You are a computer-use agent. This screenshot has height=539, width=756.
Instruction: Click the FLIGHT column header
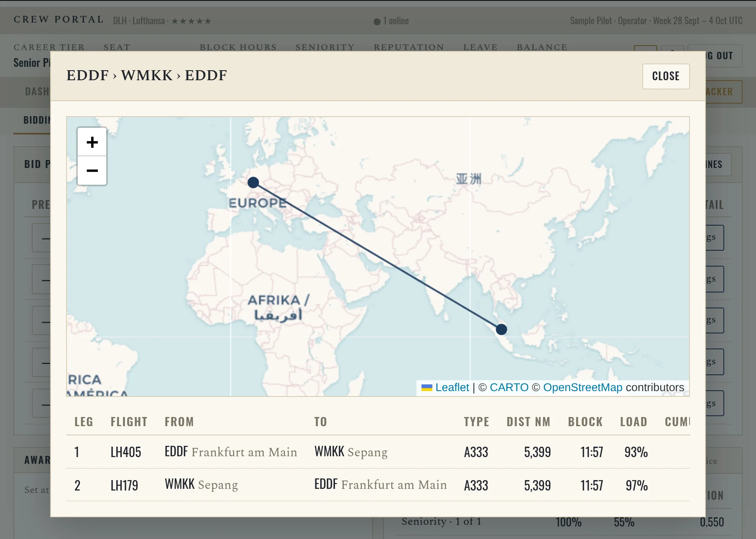(x=129, y=422)
